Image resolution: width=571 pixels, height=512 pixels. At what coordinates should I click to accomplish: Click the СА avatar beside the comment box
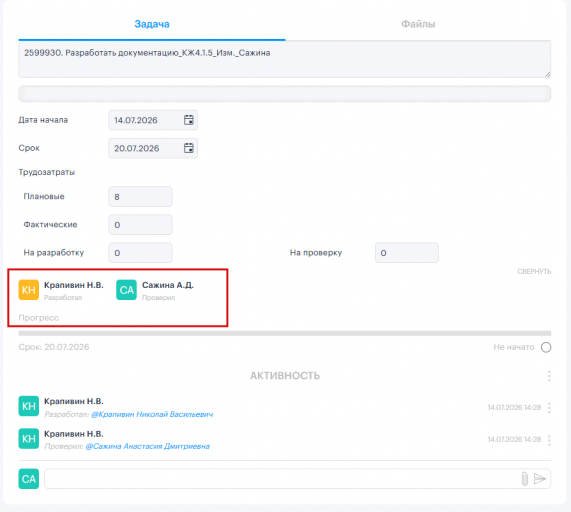coord(29,478)
